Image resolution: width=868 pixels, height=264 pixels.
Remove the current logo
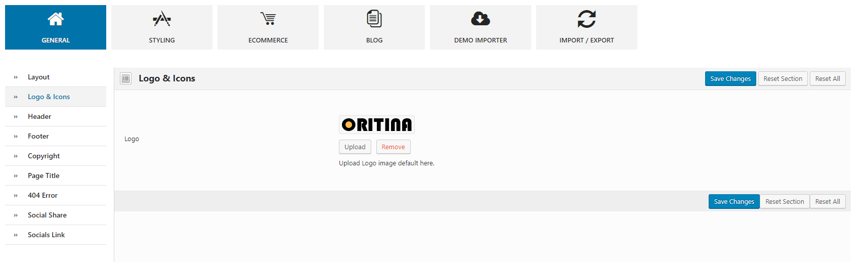(x=394, y=147)
